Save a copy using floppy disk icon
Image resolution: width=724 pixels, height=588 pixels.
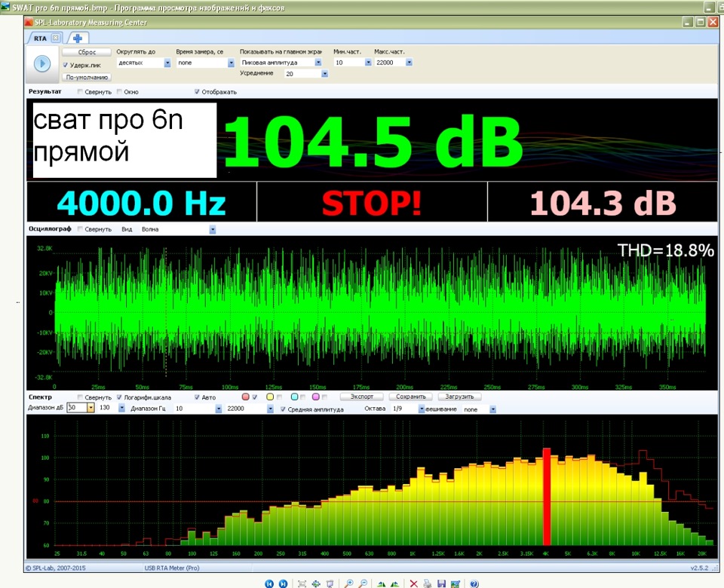441,583
